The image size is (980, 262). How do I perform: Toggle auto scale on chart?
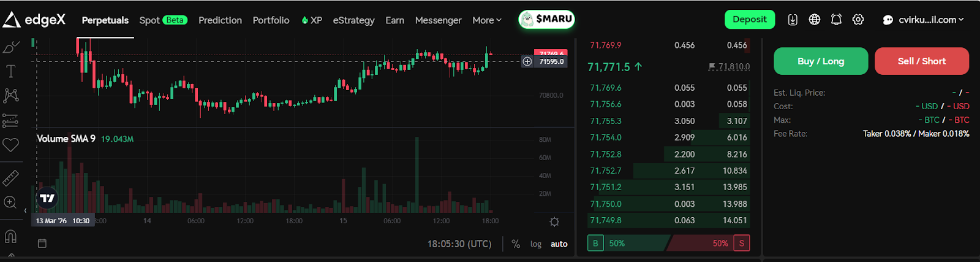559,244
